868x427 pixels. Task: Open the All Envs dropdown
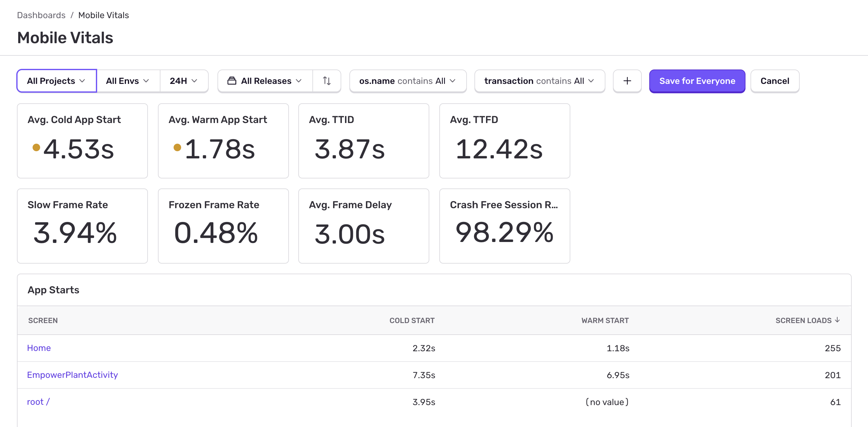pos(127,81)
